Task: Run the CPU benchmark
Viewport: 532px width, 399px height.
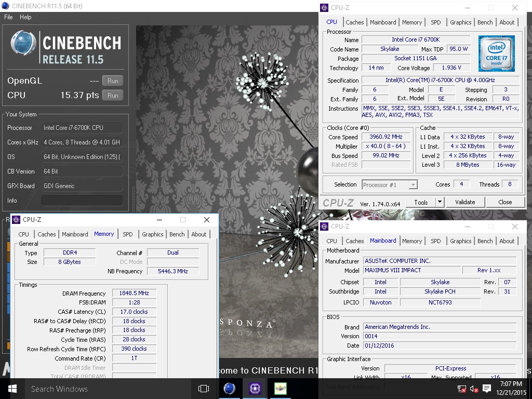Action: (113, 96)
